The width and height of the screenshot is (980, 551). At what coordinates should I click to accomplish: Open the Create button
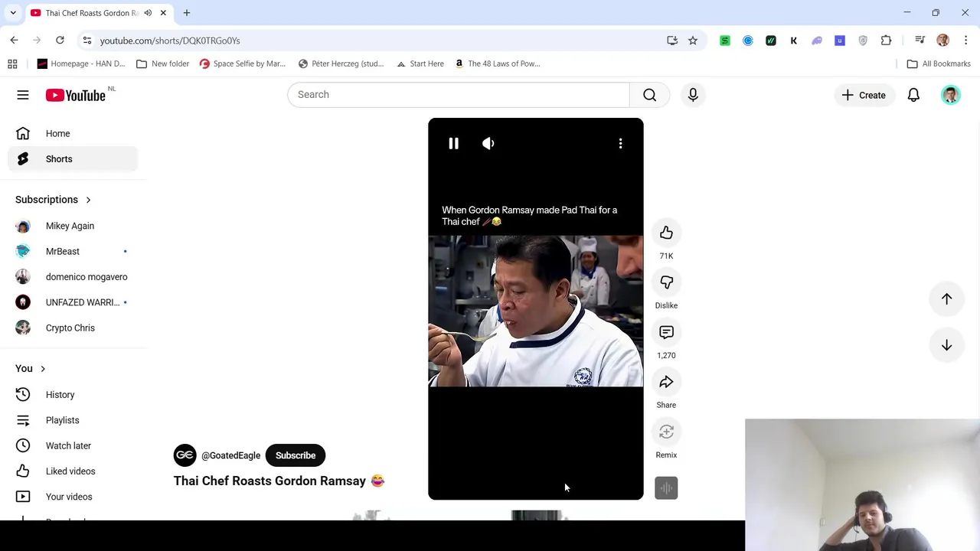pyautogui.click(x=864, y=95)
